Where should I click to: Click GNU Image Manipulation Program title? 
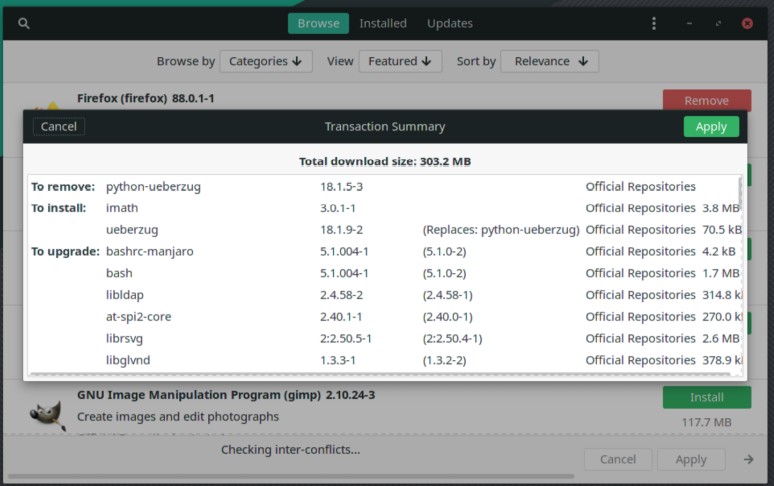click(x=226, y=395)
